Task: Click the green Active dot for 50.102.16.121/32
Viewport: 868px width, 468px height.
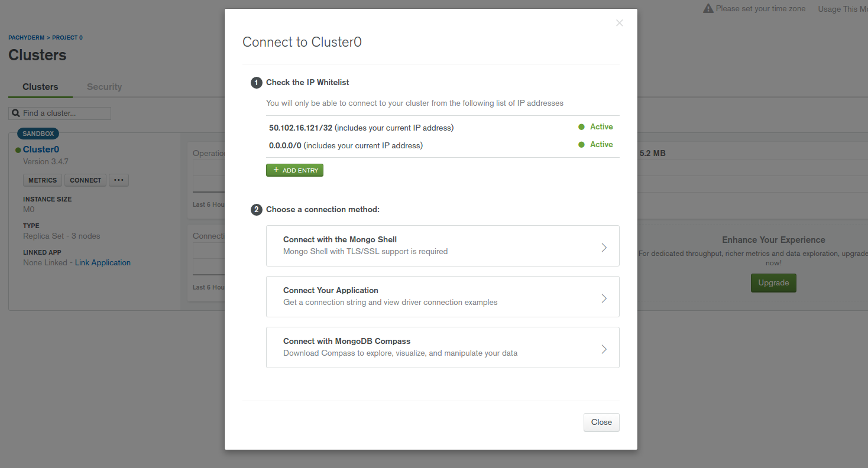Action: pos(581,127)
